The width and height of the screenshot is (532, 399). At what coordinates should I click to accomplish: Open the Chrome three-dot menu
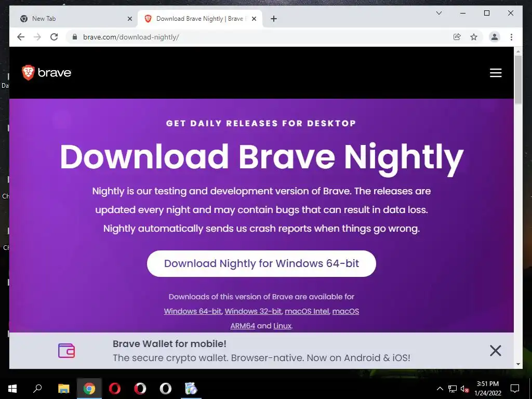(511, 37)
